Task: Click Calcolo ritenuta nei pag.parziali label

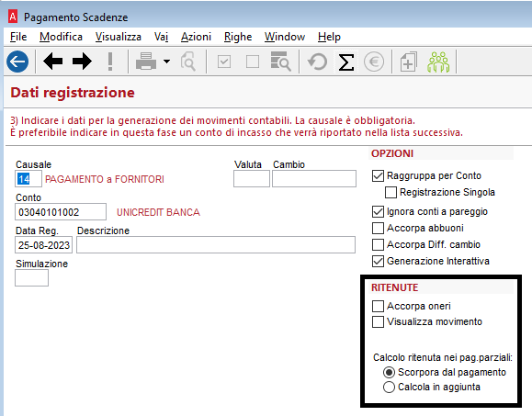Action: (x=443, y=357)
